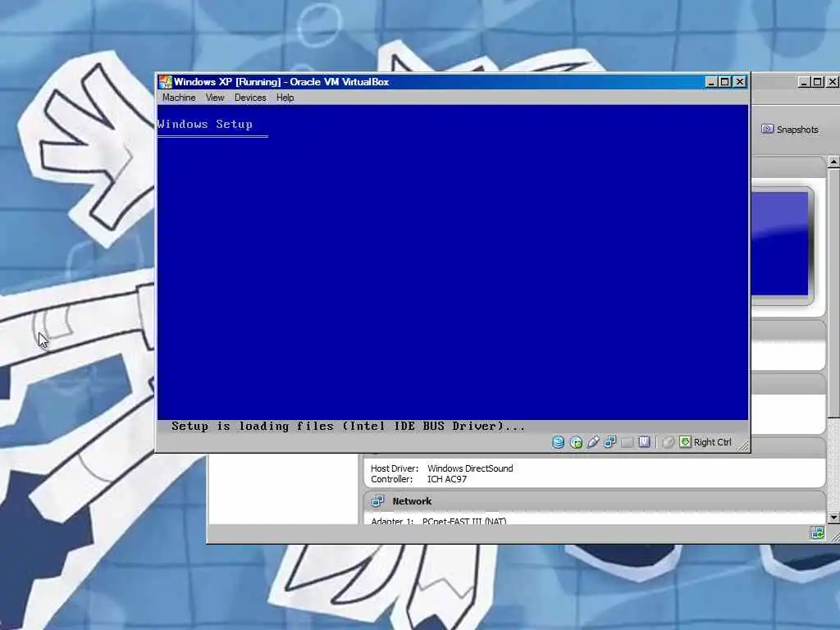840x630 pixels.
Task: Click the shared folders status icon
Action: pos(627,442)
